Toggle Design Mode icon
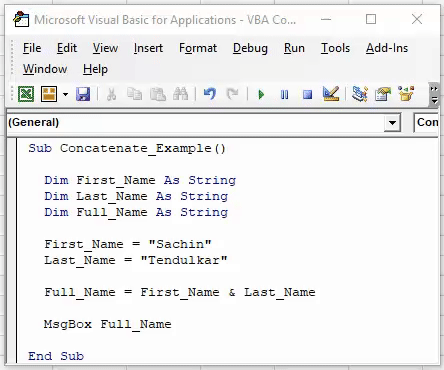This screenshot has width=444, height=370. point(331,94)
